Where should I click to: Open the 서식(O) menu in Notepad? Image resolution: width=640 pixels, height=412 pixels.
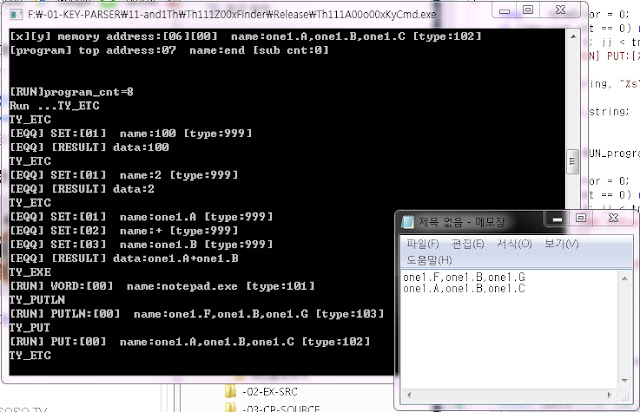(x=514, y=244)
